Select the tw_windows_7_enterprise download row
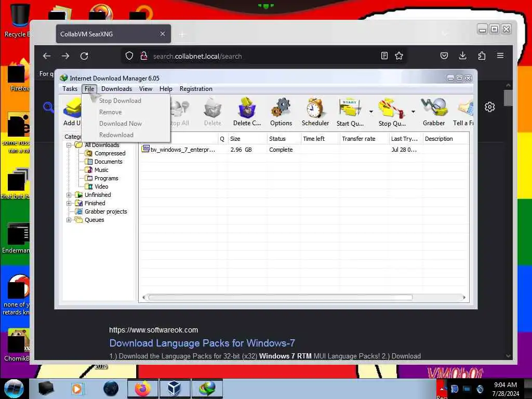 coord(304,150)
